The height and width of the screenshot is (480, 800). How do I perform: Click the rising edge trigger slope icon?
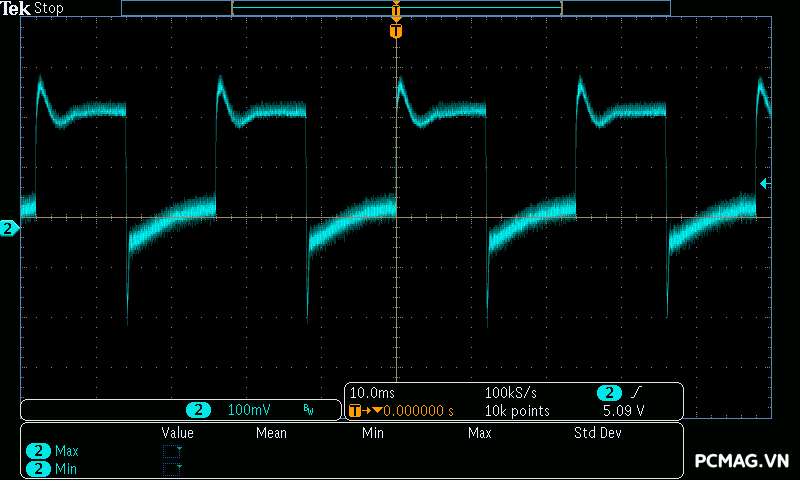(x=636, y=392)
